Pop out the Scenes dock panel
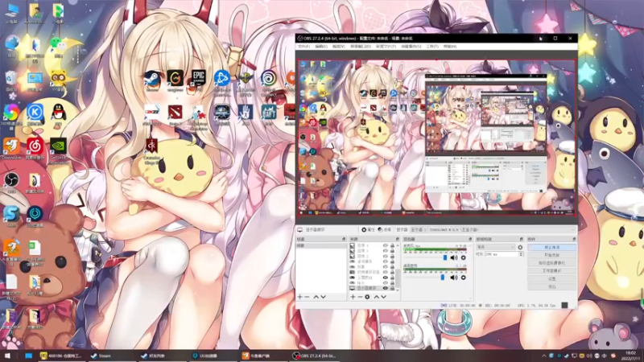 coord(344,239)
